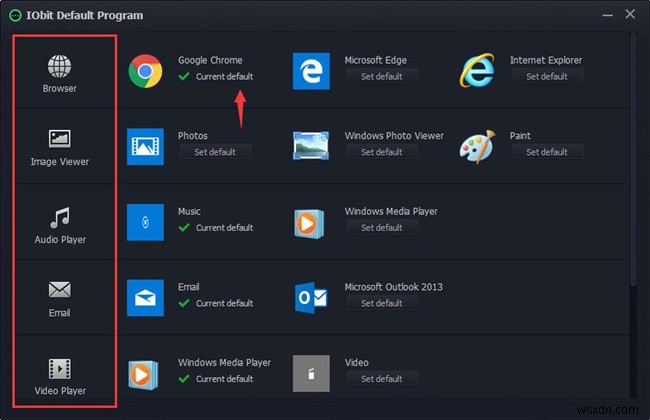
Task: Click Current default under Windows Media Player
Action: [224, 379]
